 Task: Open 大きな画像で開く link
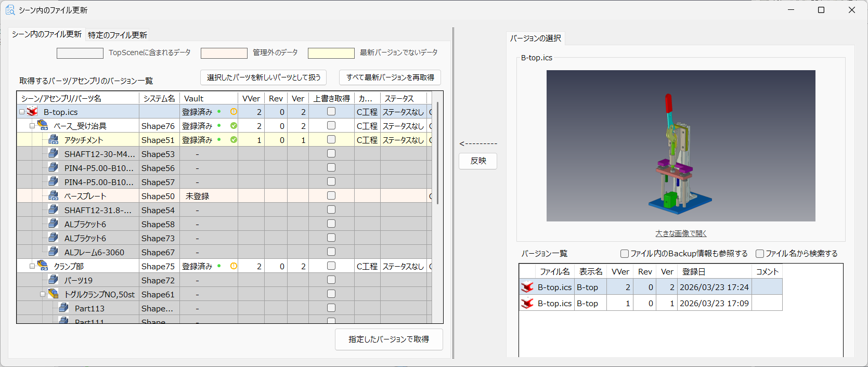681,233
